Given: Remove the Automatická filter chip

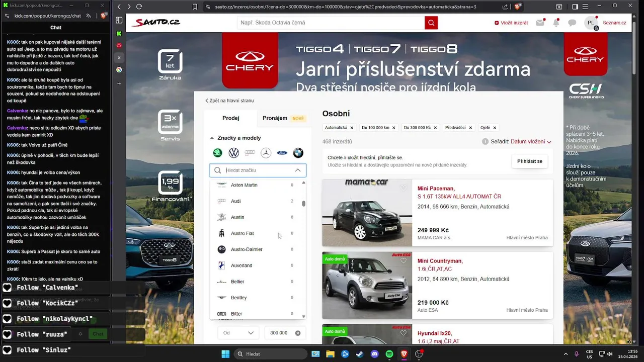Looking at the screenshot, I should point(352,128).
